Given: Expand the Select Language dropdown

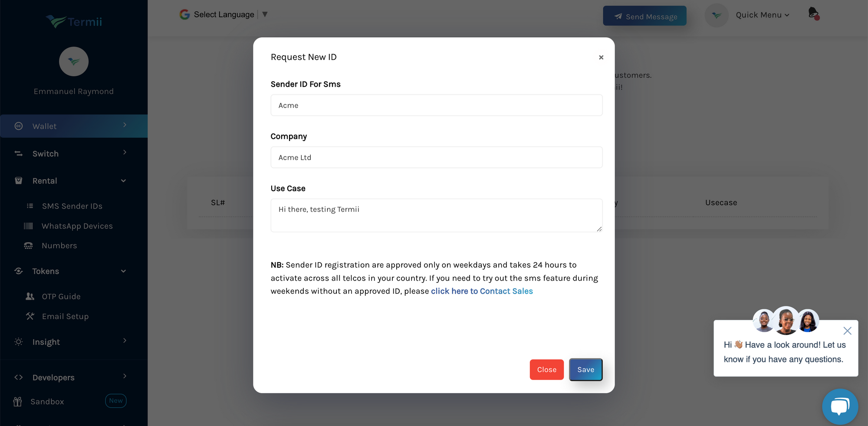Looking at the screenshot, I should tap(265, 14).
